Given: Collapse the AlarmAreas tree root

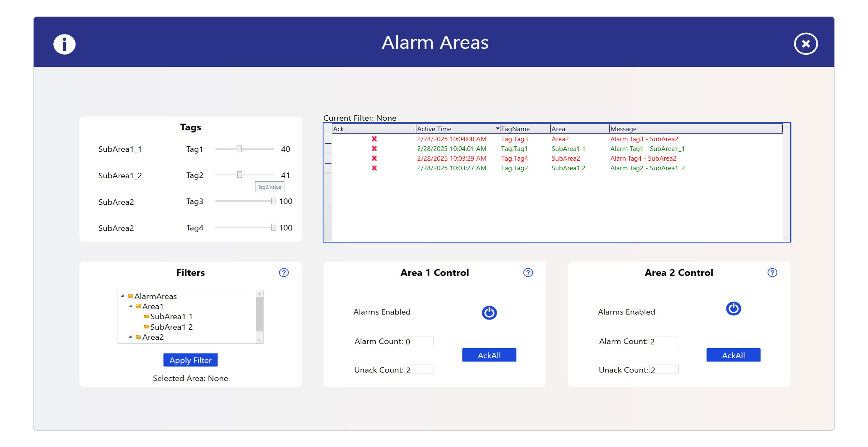Looking at the screenshot, I should click(x=123, y=296).
